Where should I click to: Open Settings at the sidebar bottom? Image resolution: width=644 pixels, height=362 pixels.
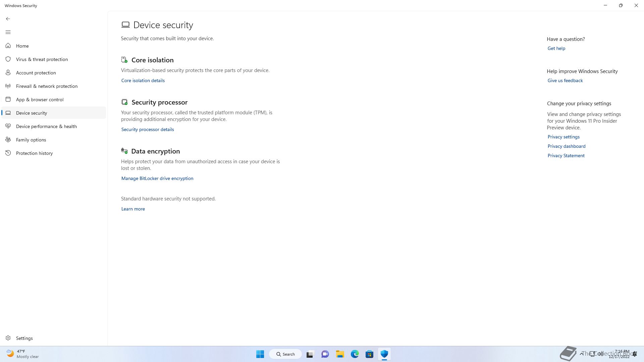tap(54, 338)
